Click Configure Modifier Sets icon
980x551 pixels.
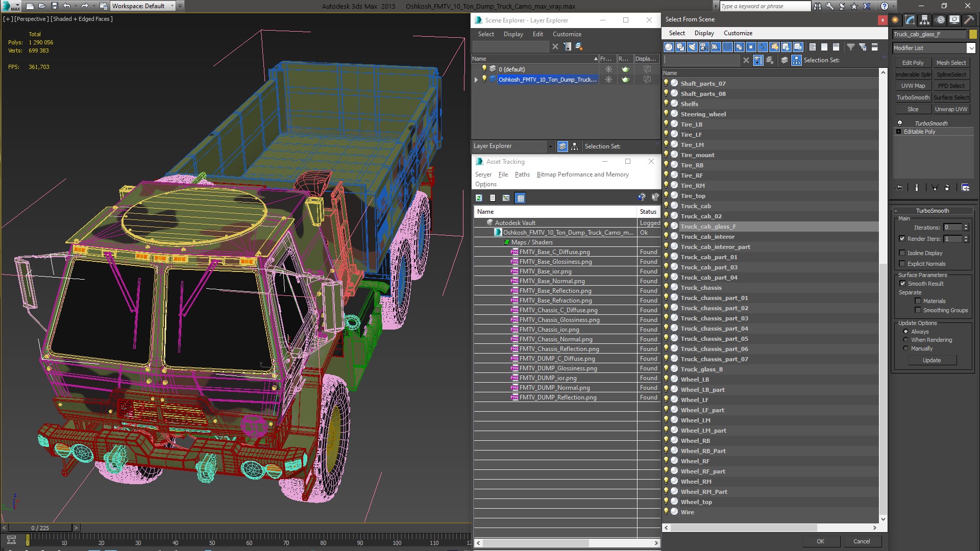pyautogui.click(x=965, y=188)
